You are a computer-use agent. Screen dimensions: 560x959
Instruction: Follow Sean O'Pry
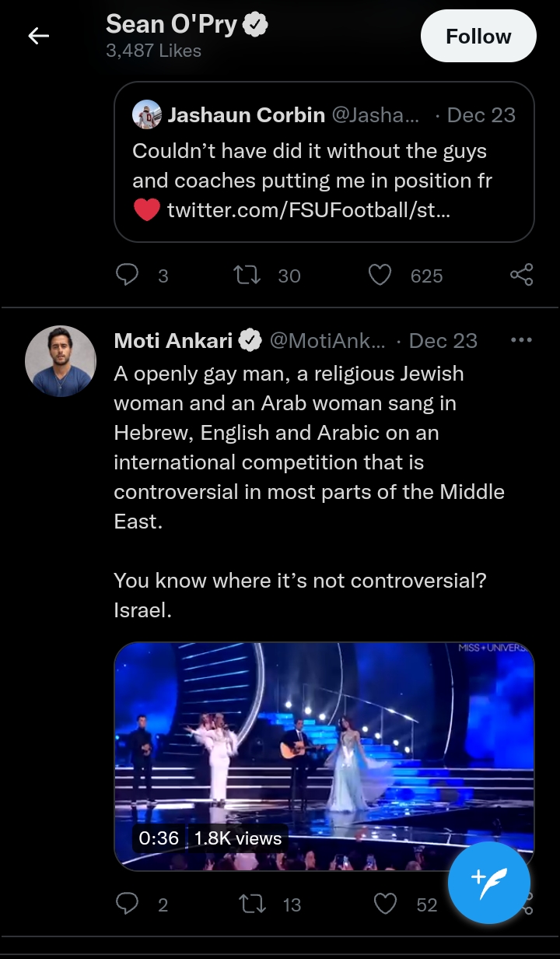(x=478, y=36)
